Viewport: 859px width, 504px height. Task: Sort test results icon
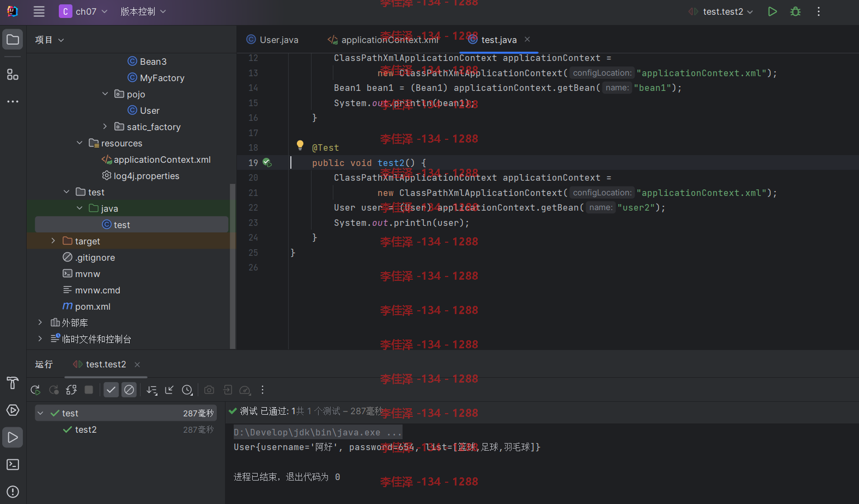(152, 390)
